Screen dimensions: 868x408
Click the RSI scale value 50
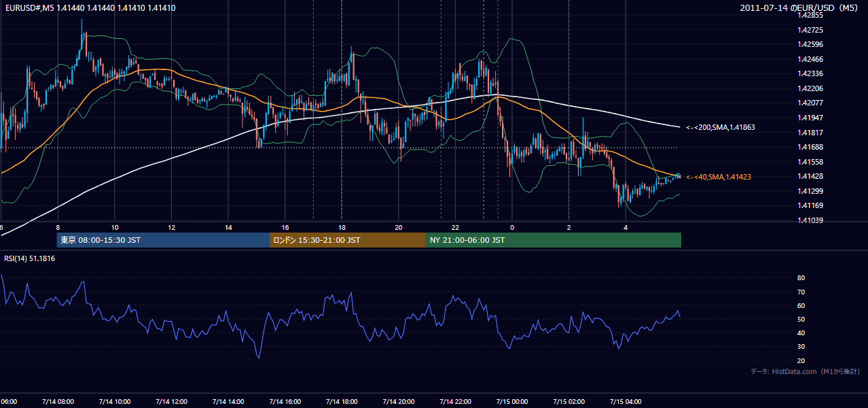point(801,319)
